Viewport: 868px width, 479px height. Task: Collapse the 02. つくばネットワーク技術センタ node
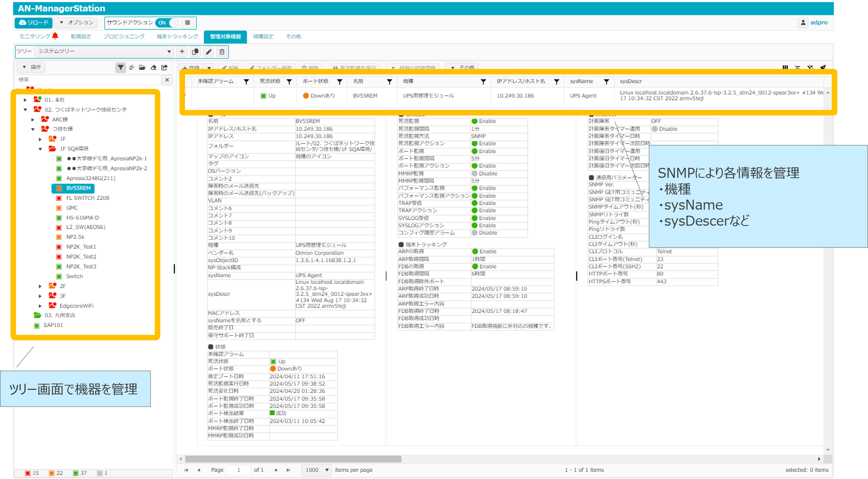pos(25,110)
